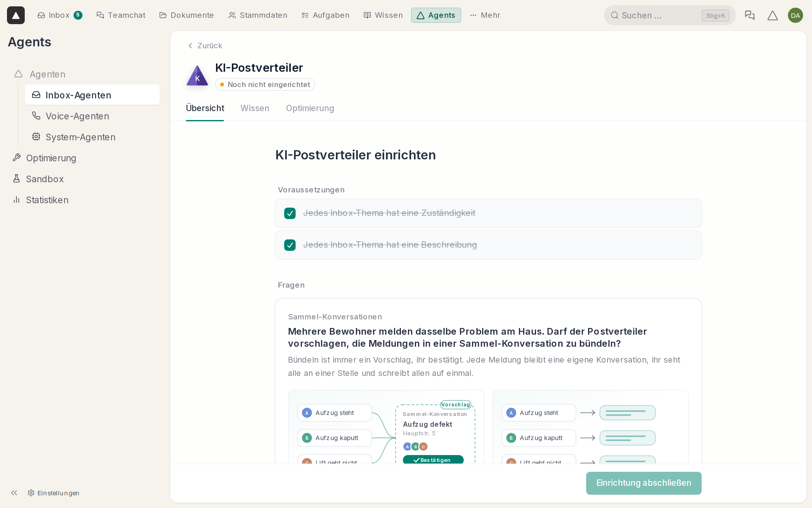Open Teamchat in top navigation
Image resolution: width=812 pixels, height=508 pixels.
pyautogui.click(x=121, y=15)
